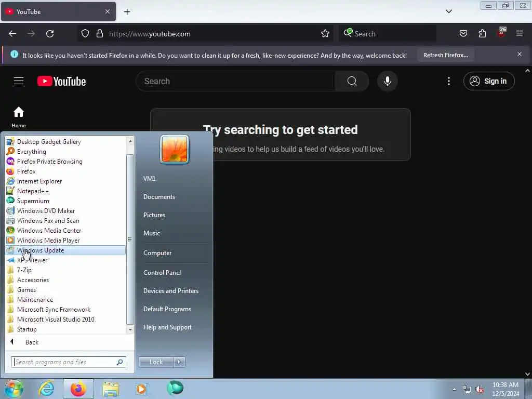Open VM1 user folder
532x399 pixels.
click(x=149, y=179)
